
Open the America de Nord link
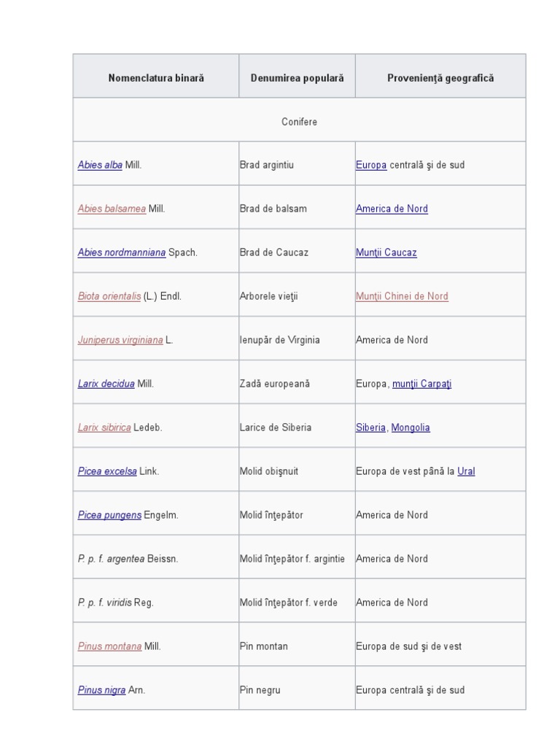point(392,209)
